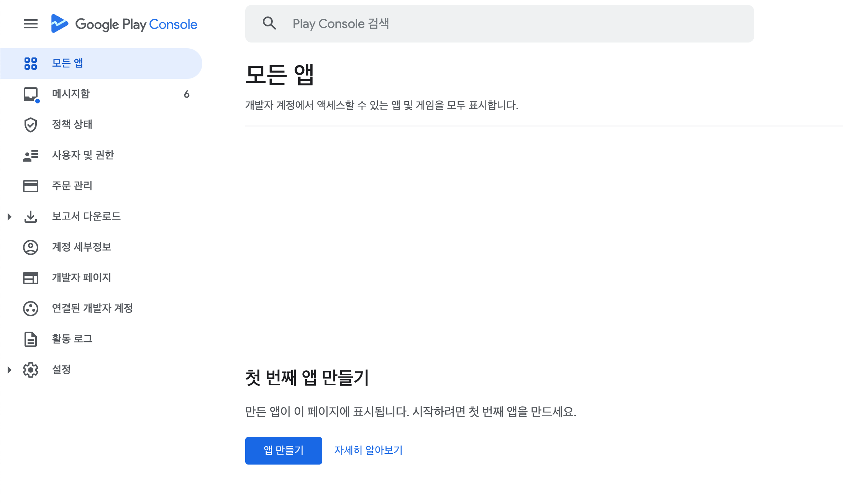The image size is (843, 504).
Task: Click the 앱 만들기 button
Action: [x=284, y=450]
